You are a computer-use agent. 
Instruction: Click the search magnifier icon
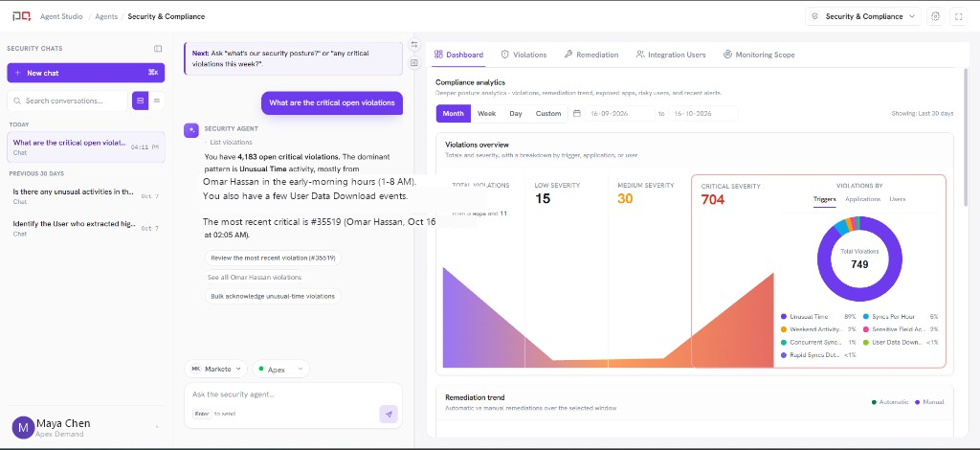tap(17, 101)
